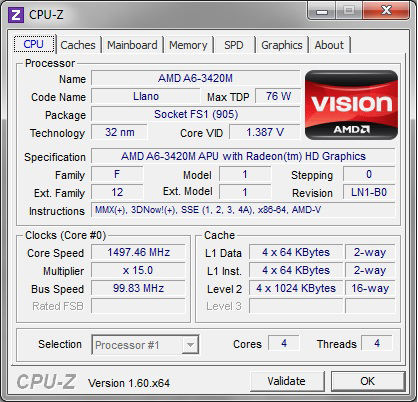The width and height of the screenshot is (418, 402).
Task: Minimize the CPU-Z window
Action: tap(321, 12)
